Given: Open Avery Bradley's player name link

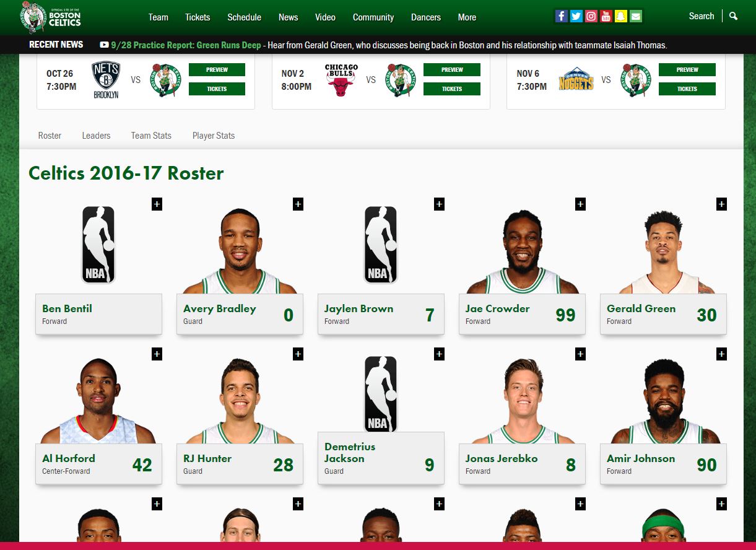Looking at the screenshot, I should (x=220, y=308).
